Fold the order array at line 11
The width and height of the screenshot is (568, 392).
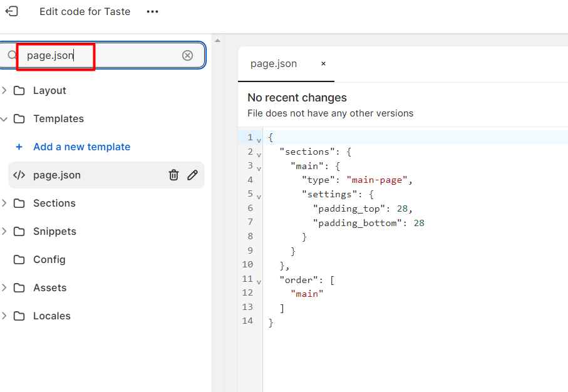pos(259,282)
